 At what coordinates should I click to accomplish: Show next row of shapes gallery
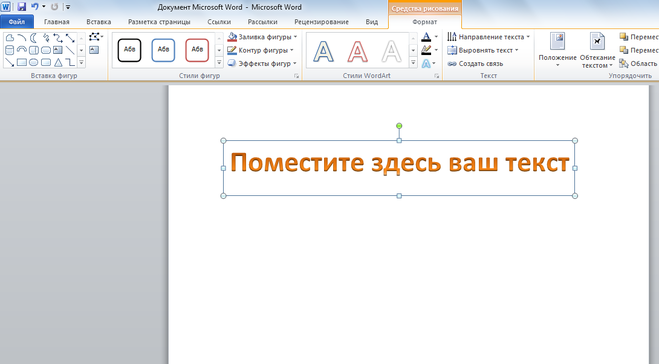82,50
